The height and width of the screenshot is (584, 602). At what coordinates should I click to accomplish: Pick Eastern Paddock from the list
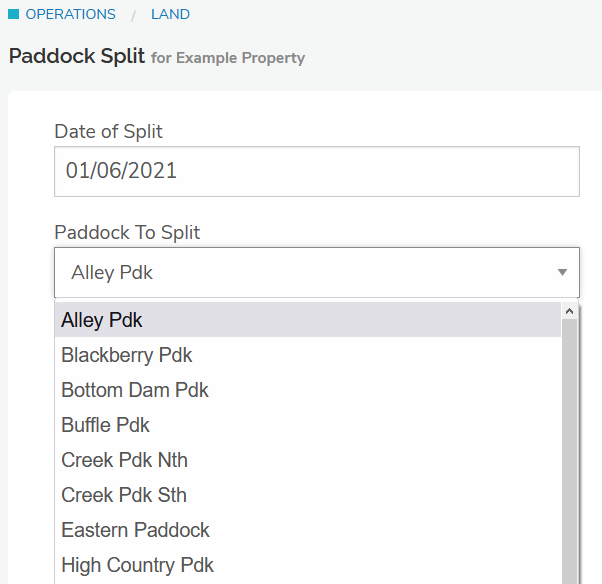135,530
